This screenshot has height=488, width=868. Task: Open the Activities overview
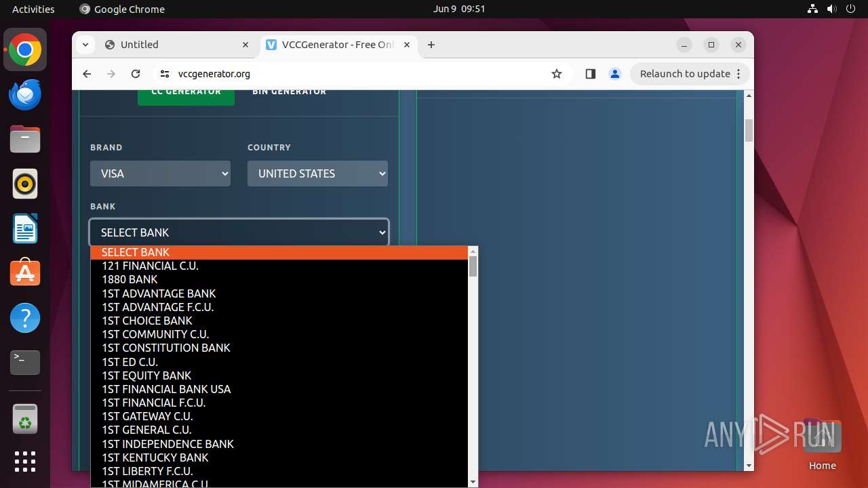[x=33, y=9]
